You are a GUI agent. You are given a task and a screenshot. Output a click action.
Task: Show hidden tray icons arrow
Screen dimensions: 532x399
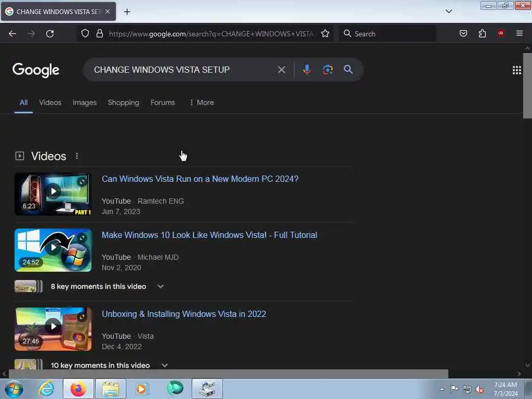[x=442, y=389]
